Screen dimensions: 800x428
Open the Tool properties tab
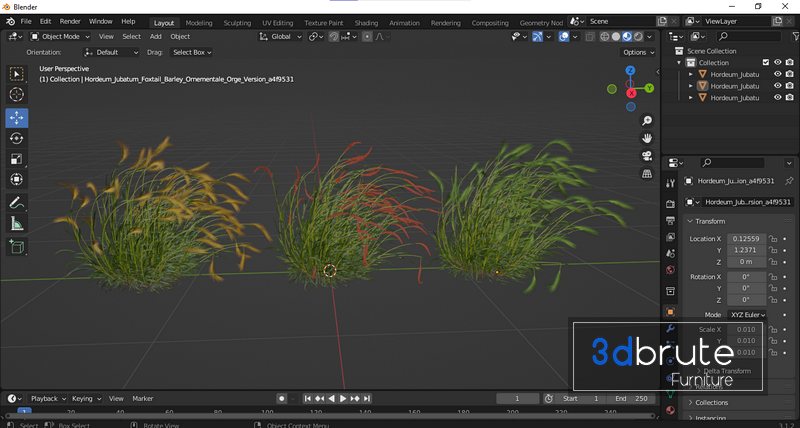click(670, 184)
